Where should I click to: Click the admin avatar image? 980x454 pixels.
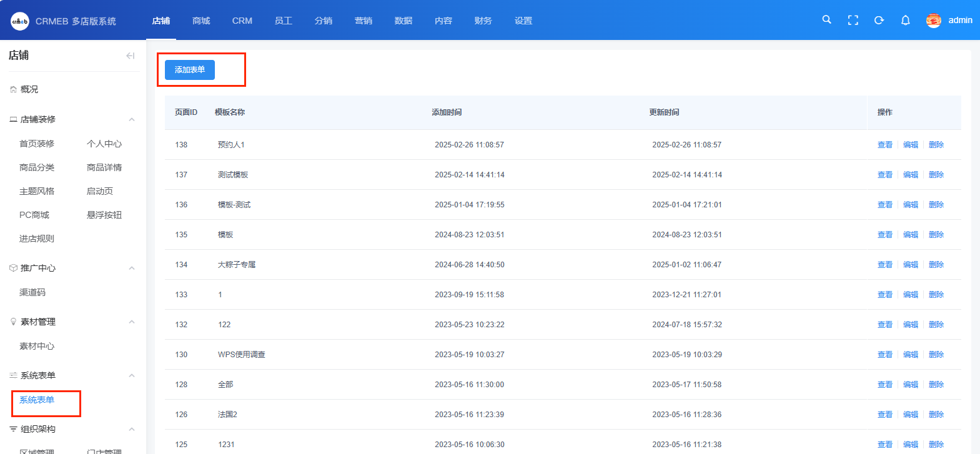[933, 20]
